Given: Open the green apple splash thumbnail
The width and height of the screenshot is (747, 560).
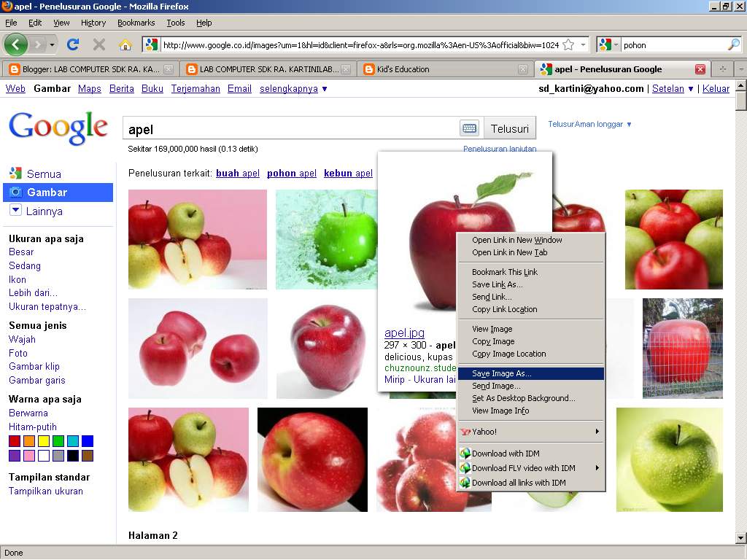Looking at the screenshot, I should pyautogui.click(x=326, y=239).
